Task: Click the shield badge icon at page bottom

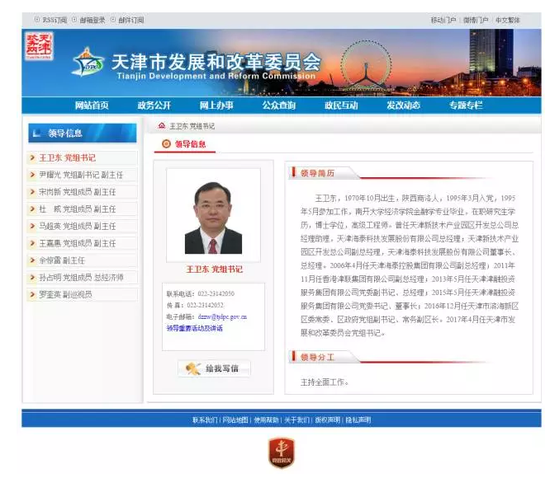Action: tap(281, 452)
